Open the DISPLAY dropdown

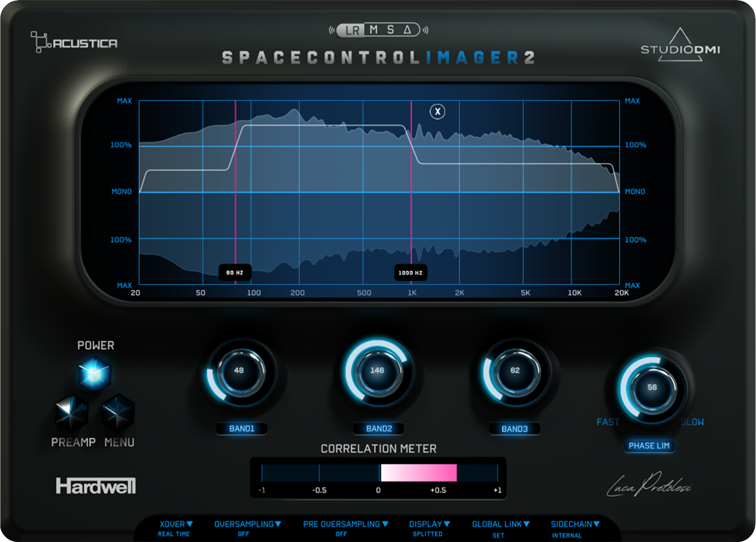[430, 524]
